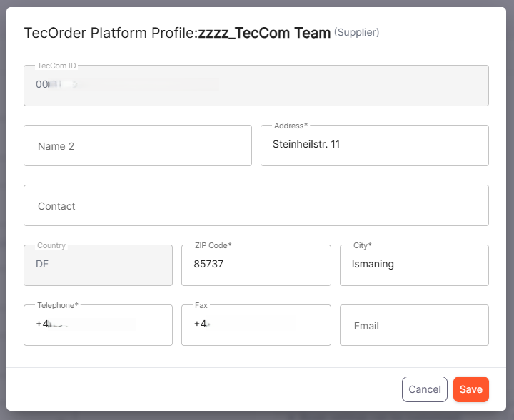Image resolution: width=514 pixels, height=420 pixels.
Task: Click the disabled Country field showing DE
Action: [x=98, y=265]
